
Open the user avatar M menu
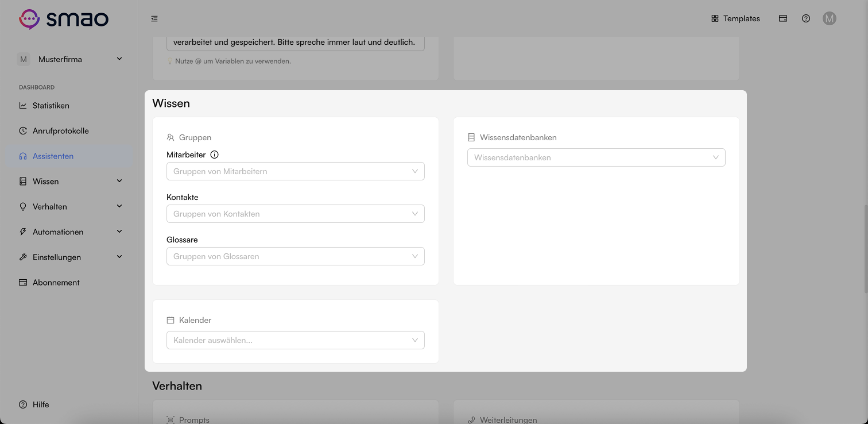829,18
